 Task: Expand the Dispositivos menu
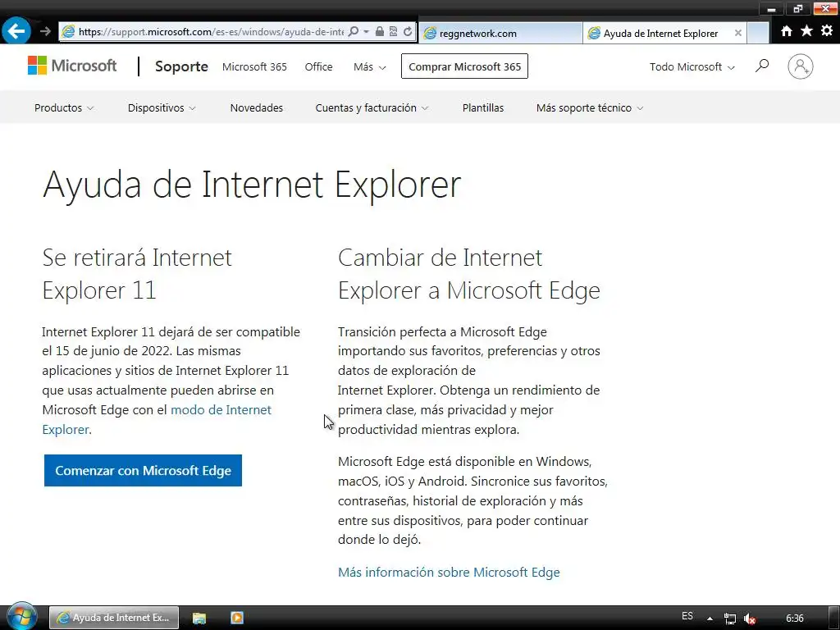pos(162,107)
